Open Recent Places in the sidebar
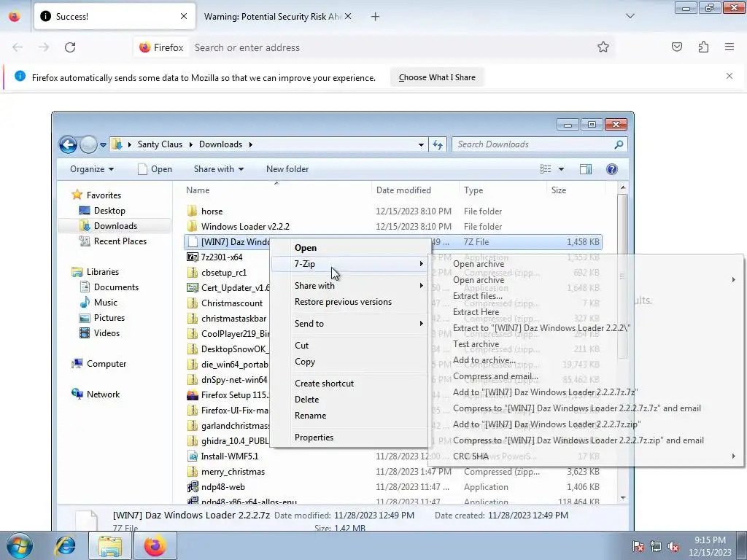Viewport: 747px width, 560px height. coord(120,241)
